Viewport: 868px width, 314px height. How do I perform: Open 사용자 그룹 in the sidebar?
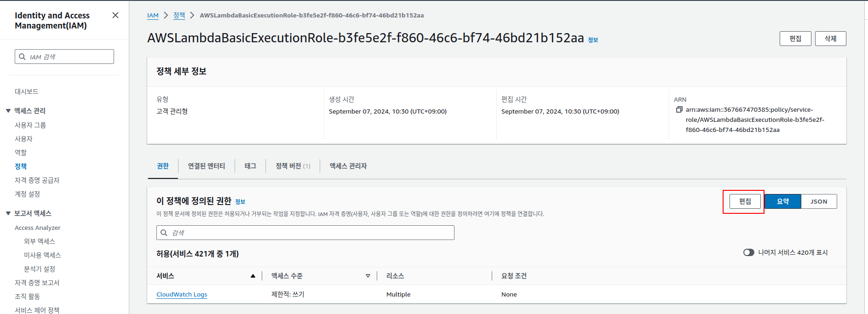30,125
